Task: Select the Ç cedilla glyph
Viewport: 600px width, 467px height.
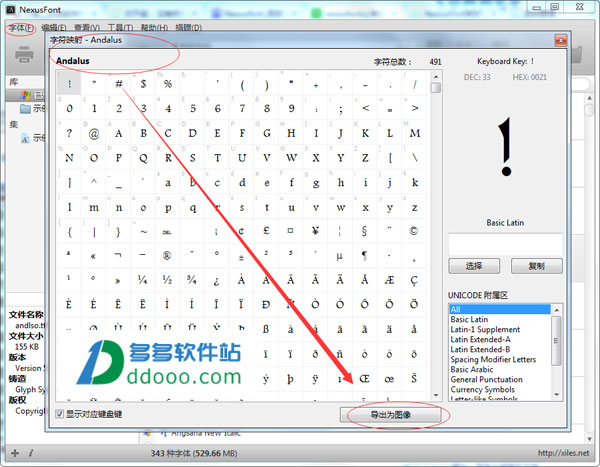Action: 414,280
